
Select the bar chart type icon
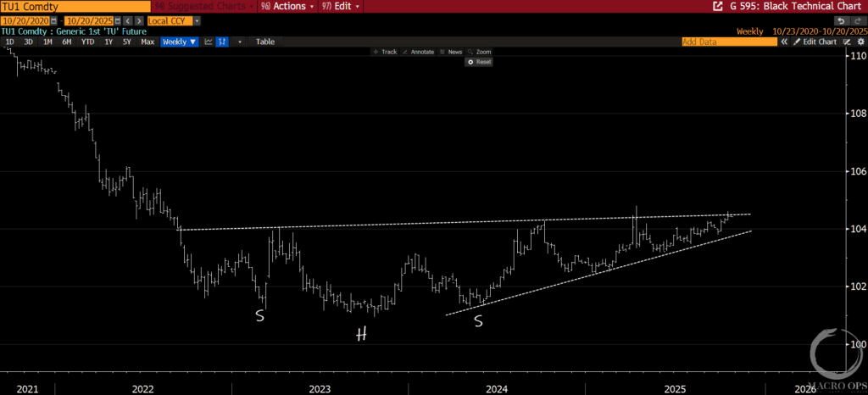pos(222,42)
